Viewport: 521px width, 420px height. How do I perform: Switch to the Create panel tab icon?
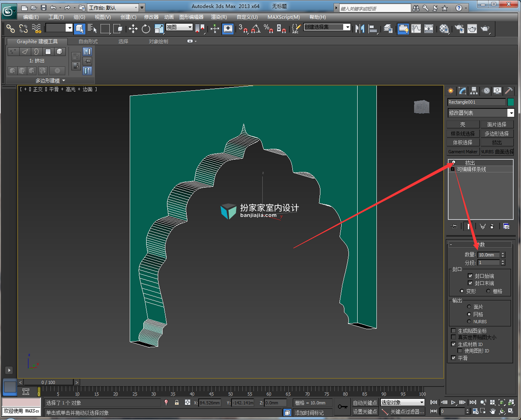click(x=451, y=91)
